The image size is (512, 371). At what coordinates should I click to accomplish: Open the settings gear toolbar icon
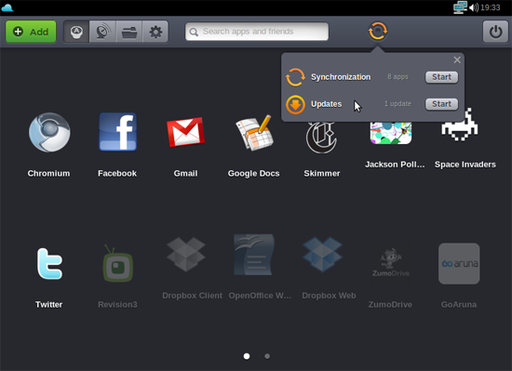(x=155, y=32)
